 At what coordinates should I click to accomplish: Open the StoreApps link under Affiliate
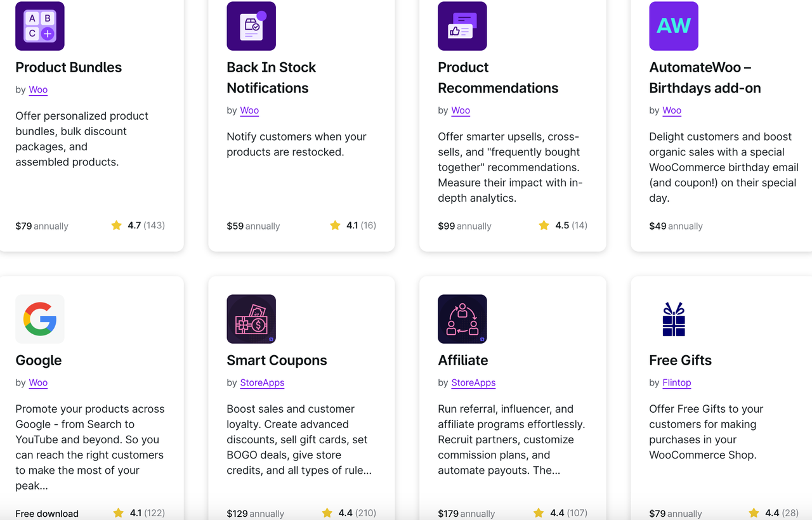473,382
